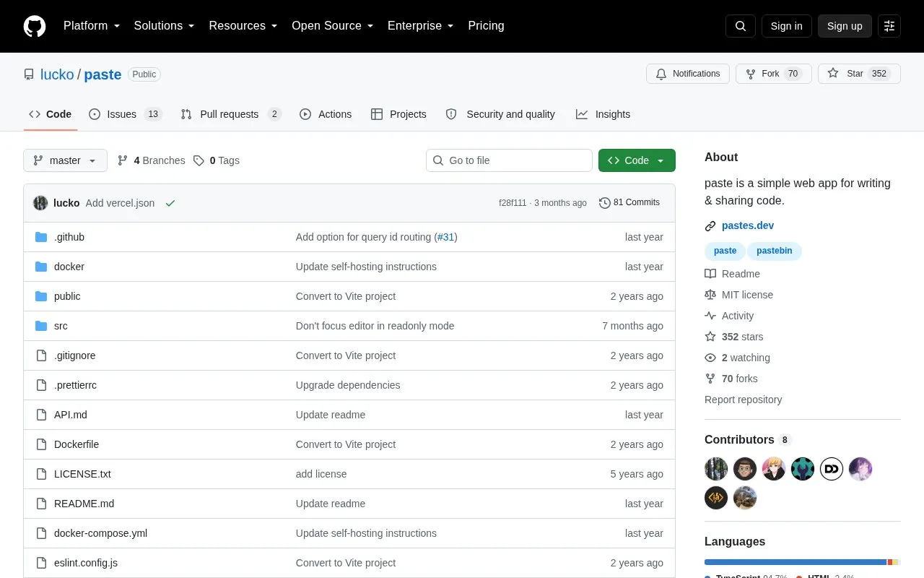This screenshot has width=924, height=578.
Task: Click the .github folder icon
Action: tap(41, 237)
